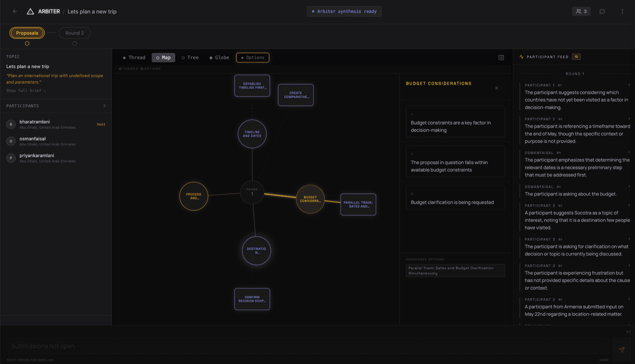Viewport: 635px width, 364px height.
Task: Click circle marker below Proposals
Action: (27, 44)
